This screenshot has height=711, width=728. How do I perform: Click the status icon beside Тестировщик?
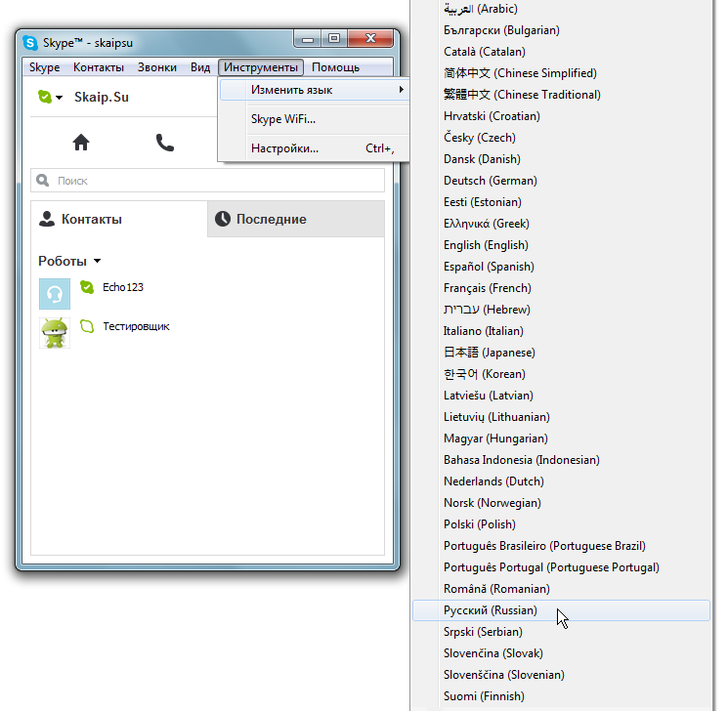pyautogui.click(x=86, y=326)
